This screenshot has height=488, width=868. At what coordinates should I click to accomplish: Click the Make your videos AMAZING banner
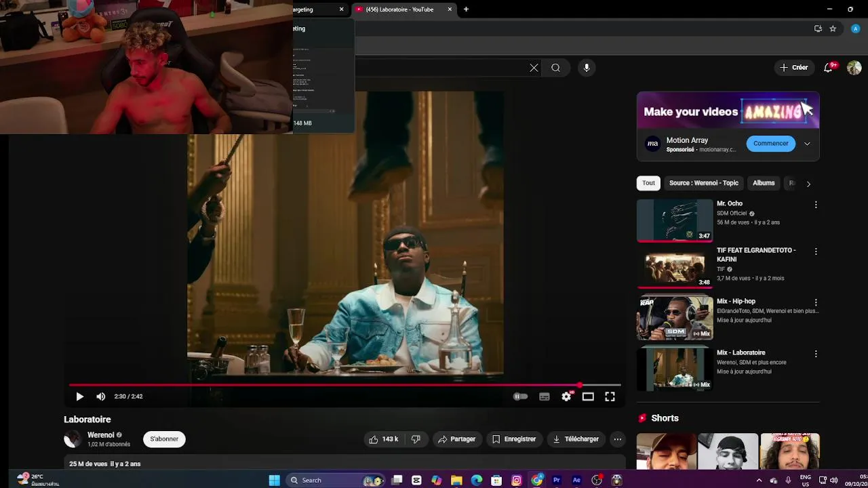pyautogui.click(x=728, y=110)
